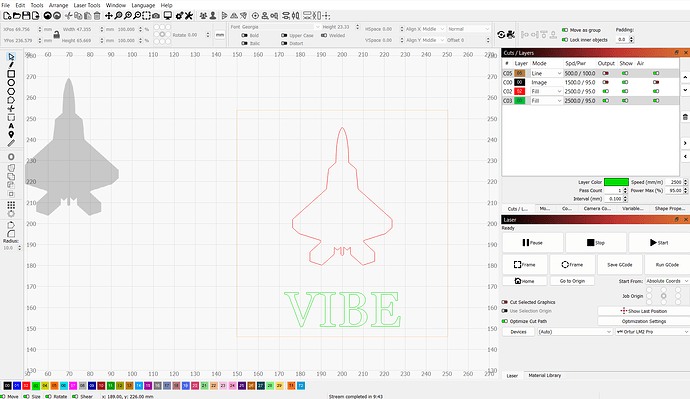
Task: Click the green Layer Color swatch
Action: 616,182
